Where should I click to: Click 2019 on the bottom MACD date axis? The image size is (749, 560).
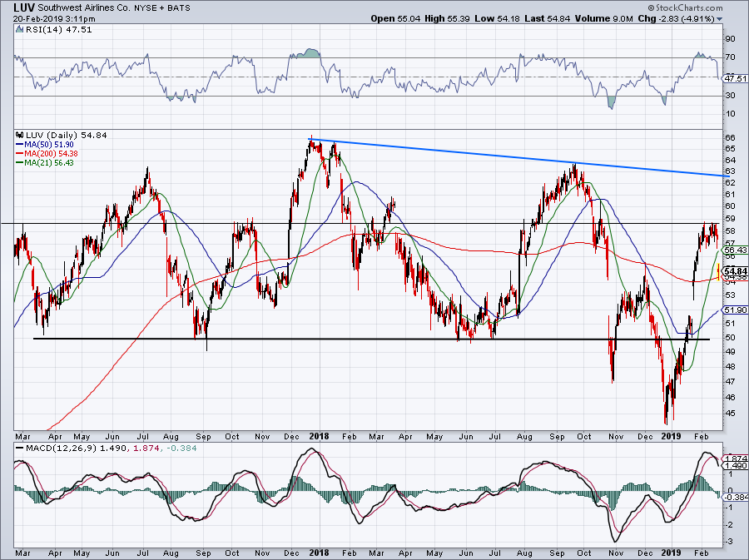[x=671, y=553]
